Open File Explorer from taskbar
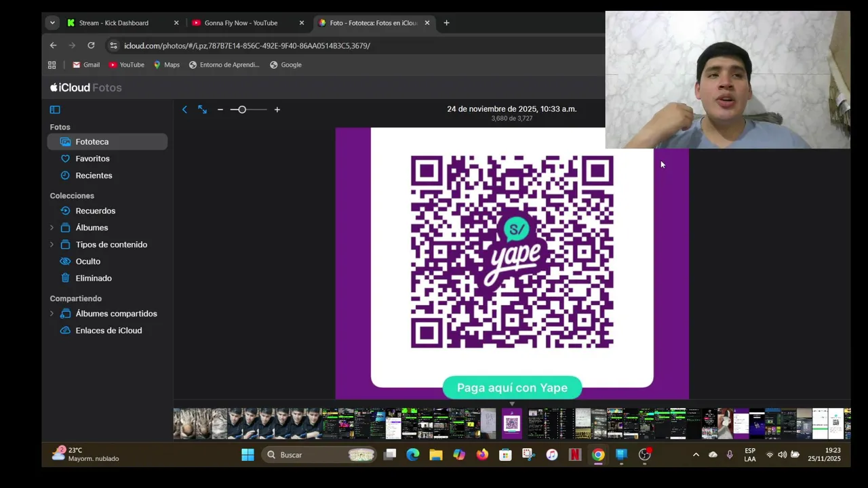 436,455
